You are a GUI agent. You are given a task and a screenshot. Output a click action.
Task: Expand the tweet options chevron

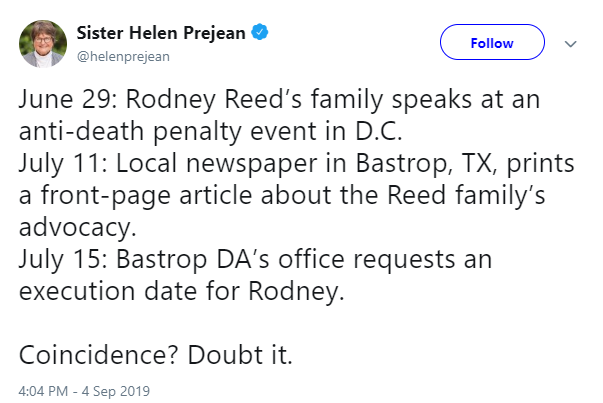(x=571, y=43)
